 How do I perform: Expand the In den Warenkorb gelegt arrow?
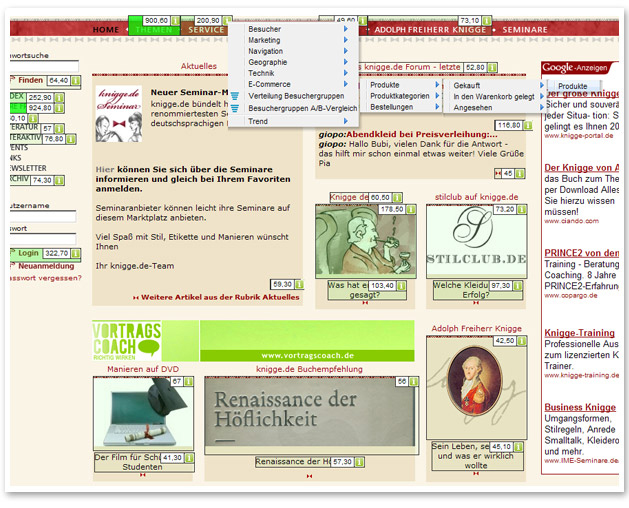542,96
